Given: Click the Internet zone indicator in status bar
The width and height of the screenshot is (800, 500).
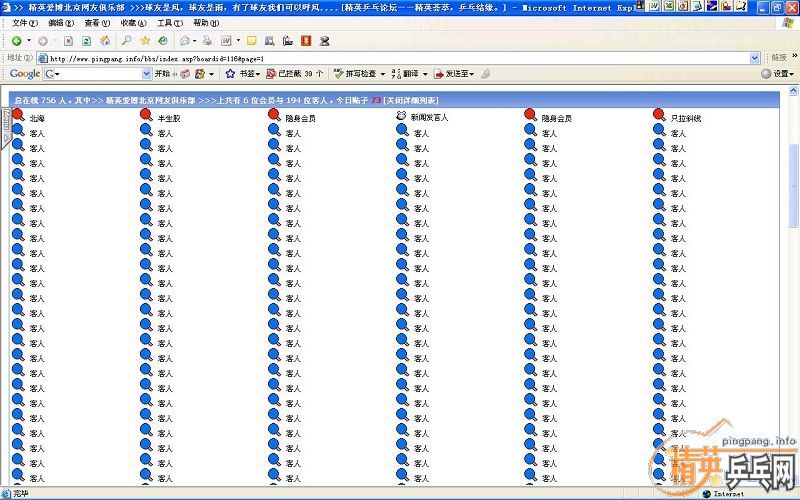Looking at the screenshot, I should pyautogui.click(x=723, y=493).
